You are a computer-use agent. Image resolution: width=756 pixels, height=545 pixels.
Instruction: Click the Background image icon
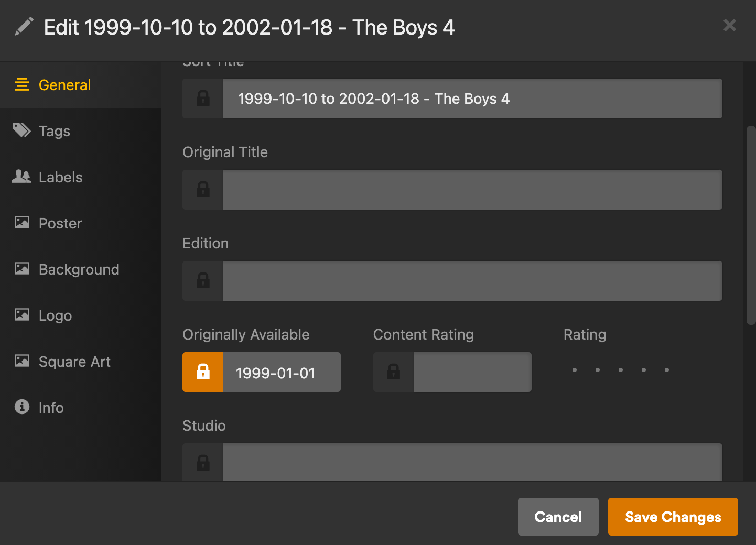point(22,269)
